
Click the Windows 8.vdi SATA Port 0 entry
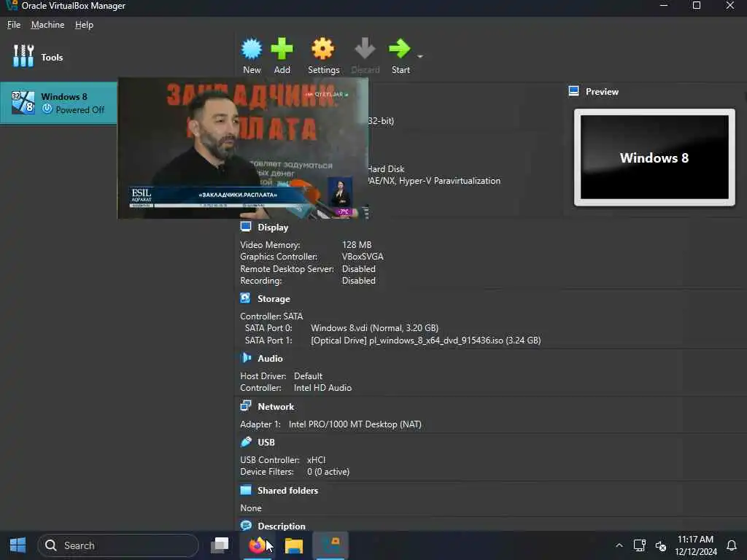click(374, 328)
